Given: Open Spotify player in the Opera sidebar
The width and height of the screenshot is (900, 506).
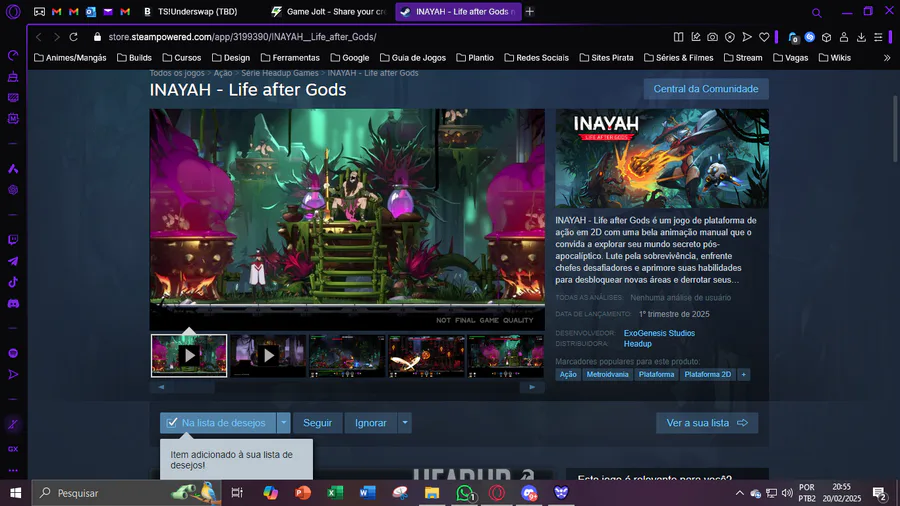Looking at the screenshot, I should pos(13,353).
